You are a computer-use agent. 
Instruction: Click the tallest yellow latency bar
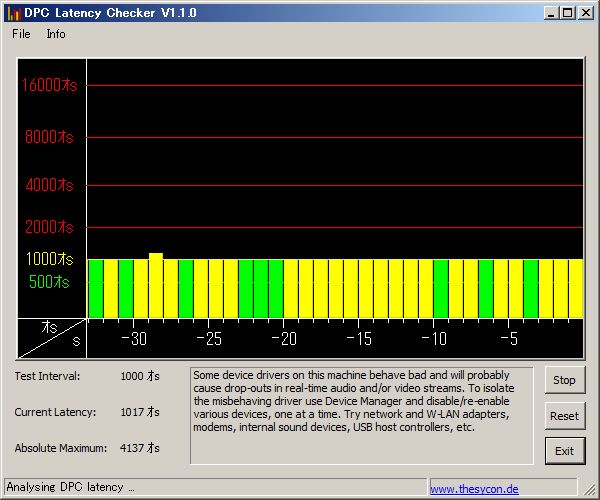[156, 285]
